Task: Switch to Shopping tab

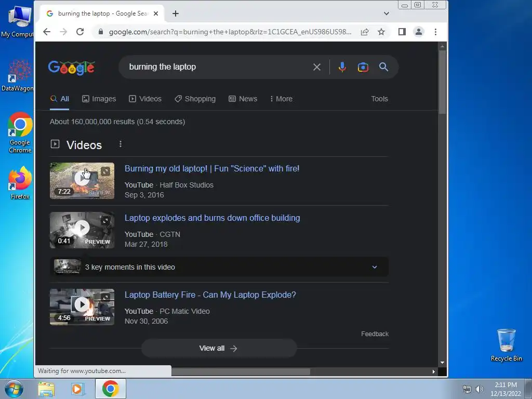Action: click(x=195, y=99)
